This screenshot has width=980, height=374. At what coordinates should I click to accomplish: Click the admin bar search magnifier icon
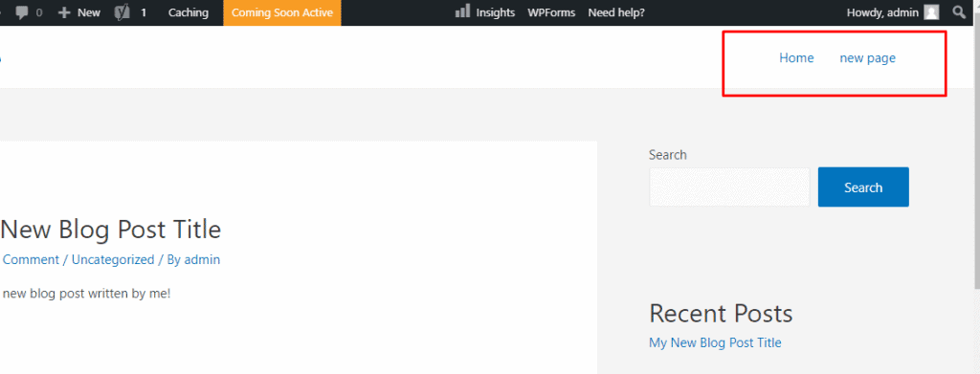coord(959,11)
